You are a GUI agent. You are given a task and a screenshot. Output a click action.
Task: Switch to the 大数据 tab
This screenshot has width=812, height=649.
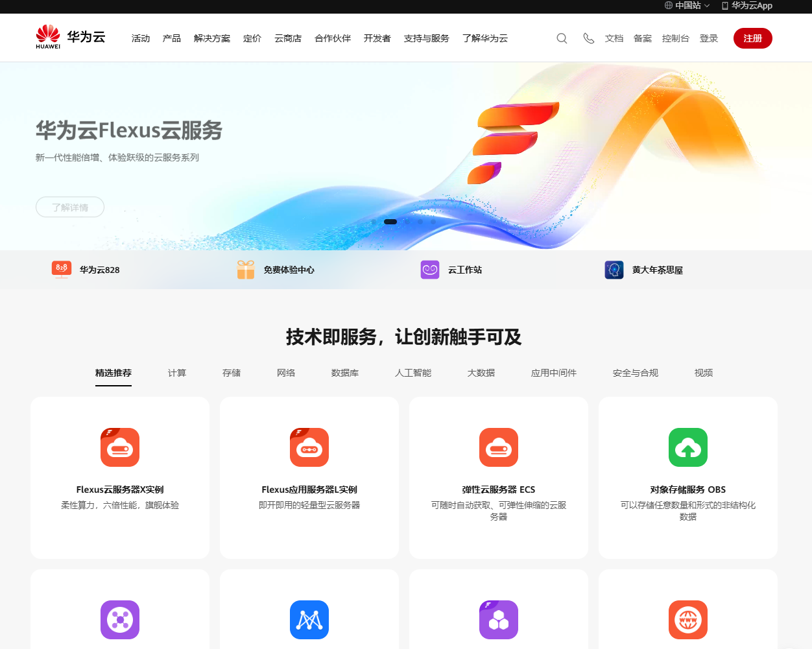point(481,373)
